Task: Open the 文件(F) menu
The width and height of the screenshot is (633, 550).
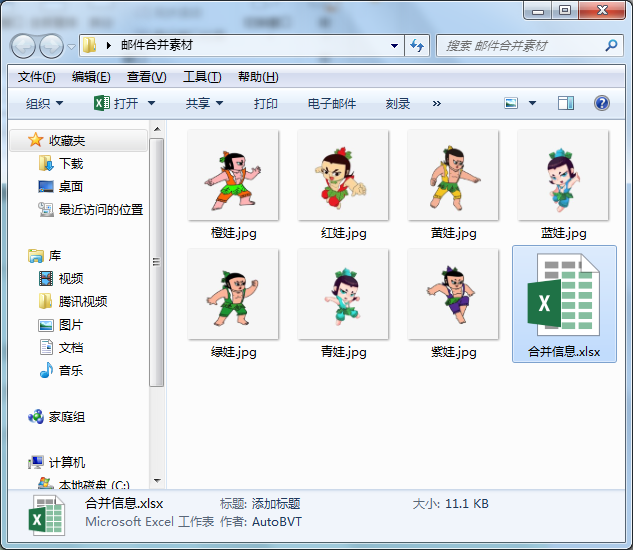Action: (x=36, y=77)
